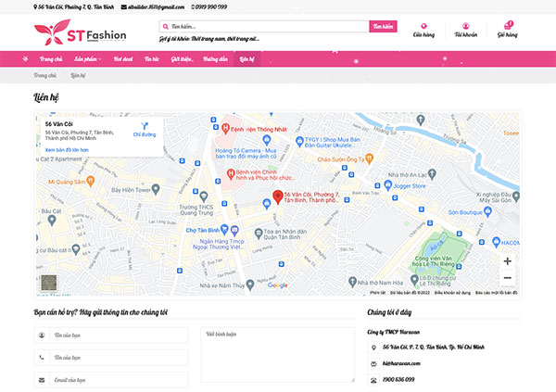This screenshot has height=392, width=556.
Task: Click the Liên hệ breadcrumb text
Action: (78, 75)
